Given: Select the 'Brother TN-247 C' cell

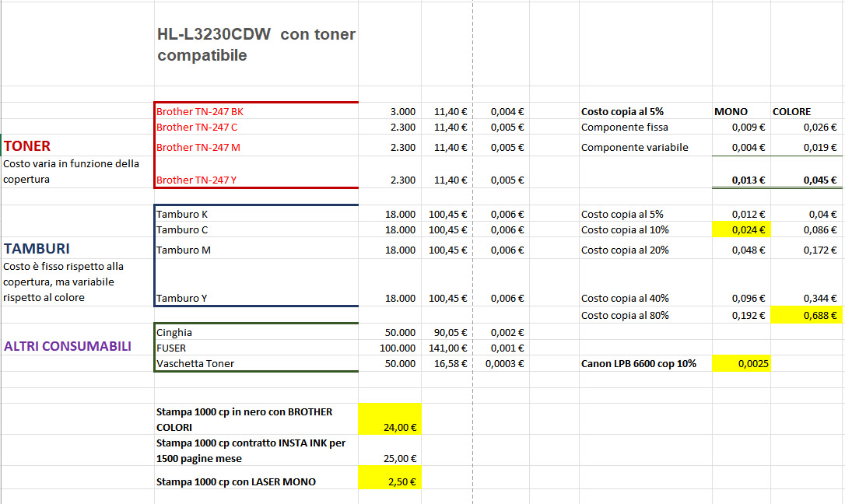Looking at the screenshot, I should coord(256,127).
